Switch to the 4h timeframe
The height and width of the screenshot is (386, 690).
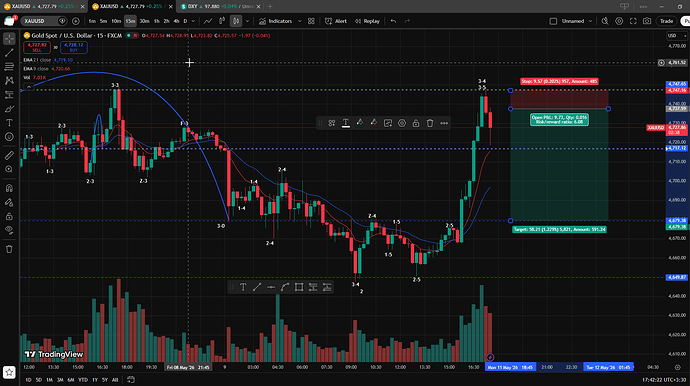pyautogui.click(x=176, y=21)
